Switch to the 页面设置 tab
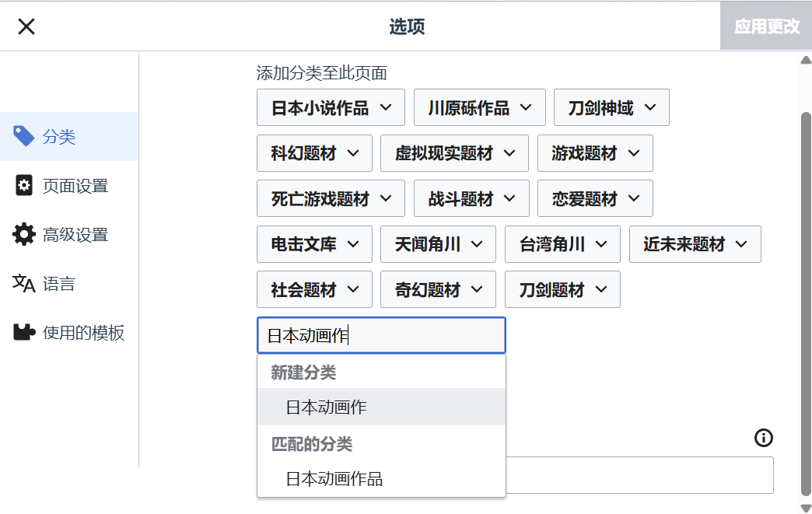812x514 pixels. (75, 186)
